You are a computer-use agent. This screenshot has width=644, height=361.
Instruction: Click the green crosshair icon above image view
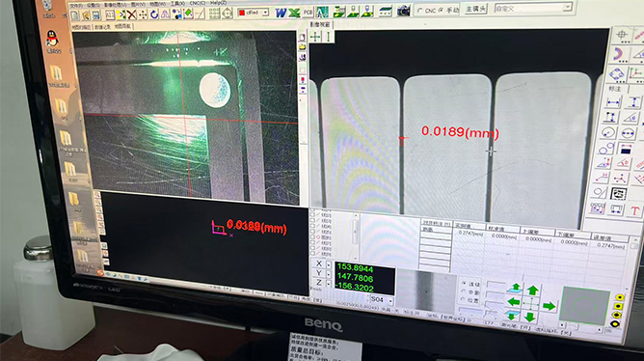(x=315, y=37)
